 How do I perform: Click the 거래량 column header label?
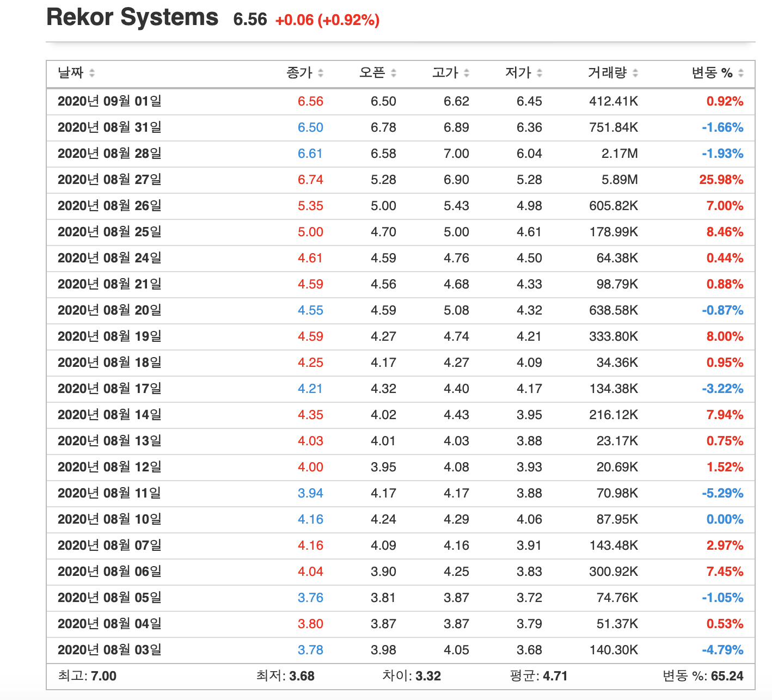click(x=608, y=73)
